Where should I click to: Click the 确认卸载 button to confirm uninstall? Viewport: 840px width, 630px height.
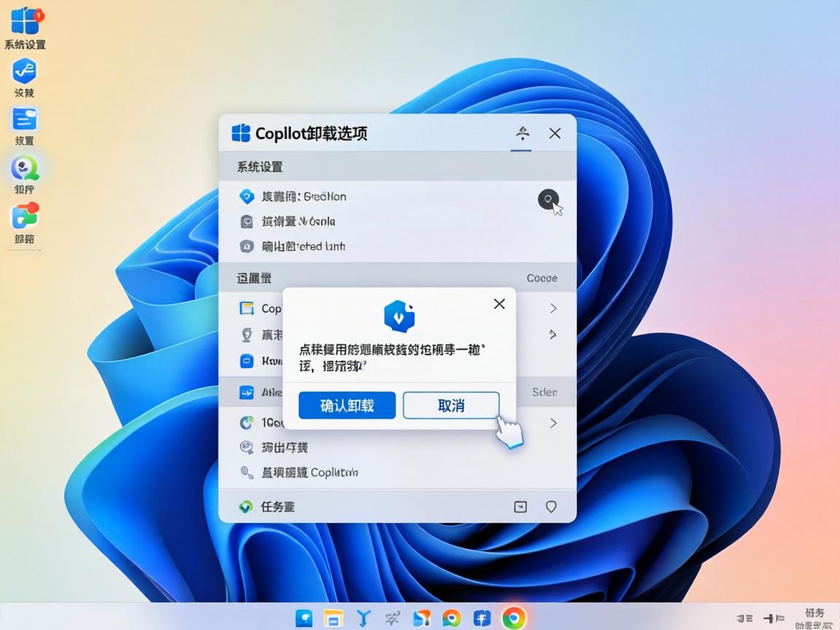click(346, 405)
